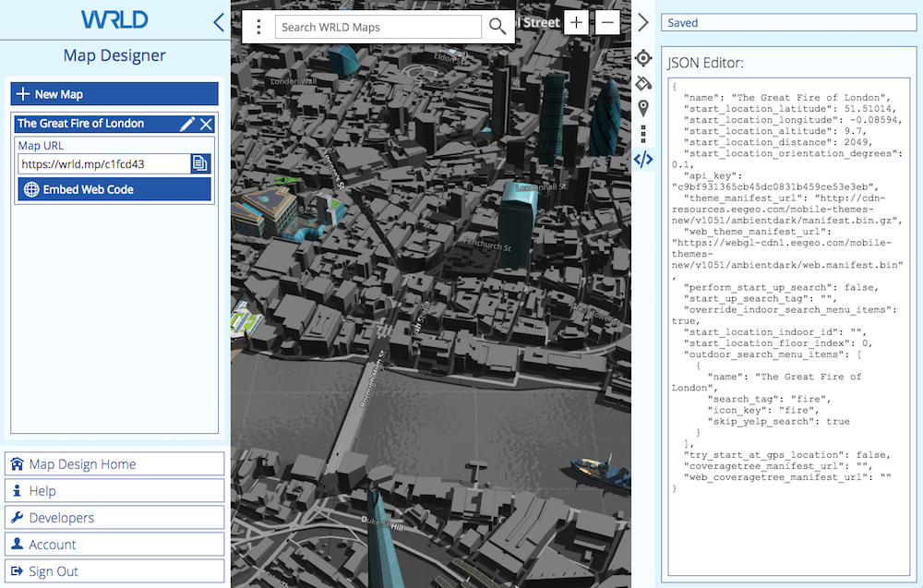Zoom in with the plus button

pyautogui.click(x=576, y=23)
